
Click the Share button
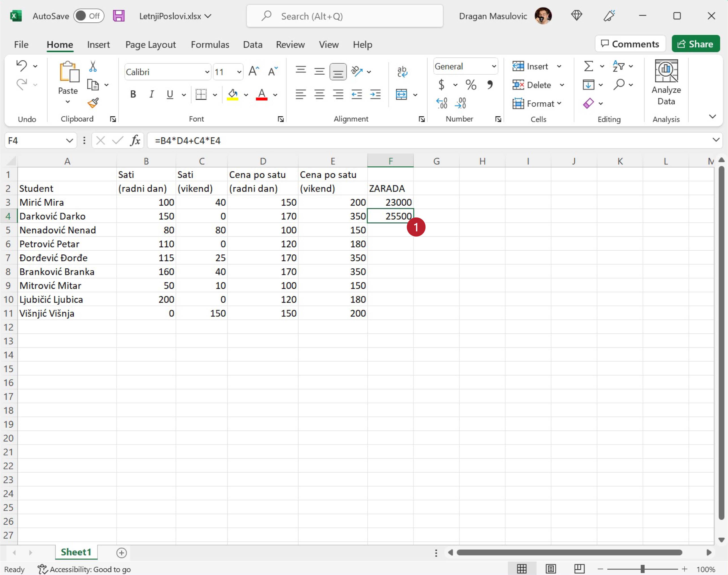point(695,44)
